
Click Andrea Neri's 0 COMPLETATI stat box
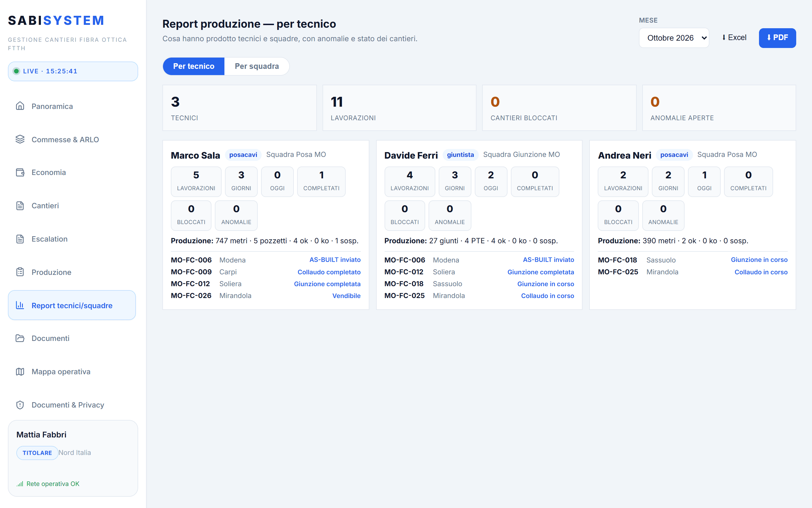coord(748,182)
